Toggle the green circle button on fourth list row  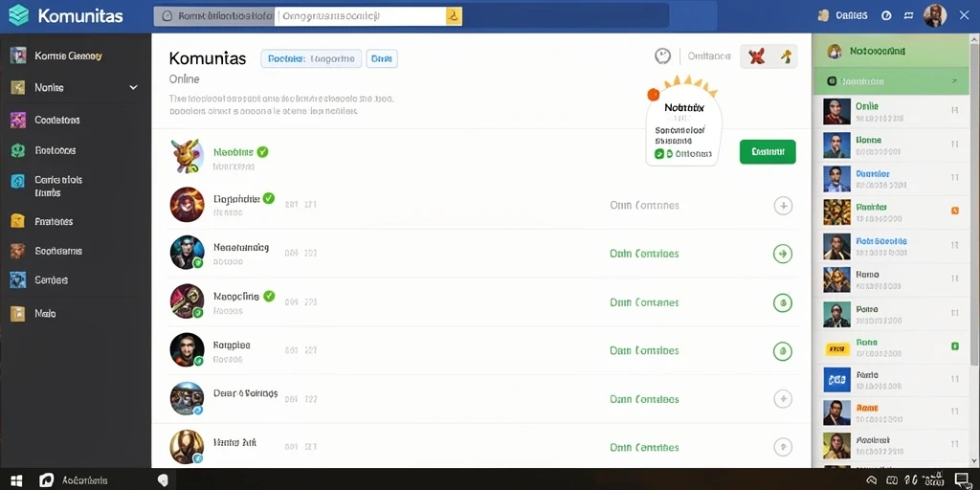point(783,302)
